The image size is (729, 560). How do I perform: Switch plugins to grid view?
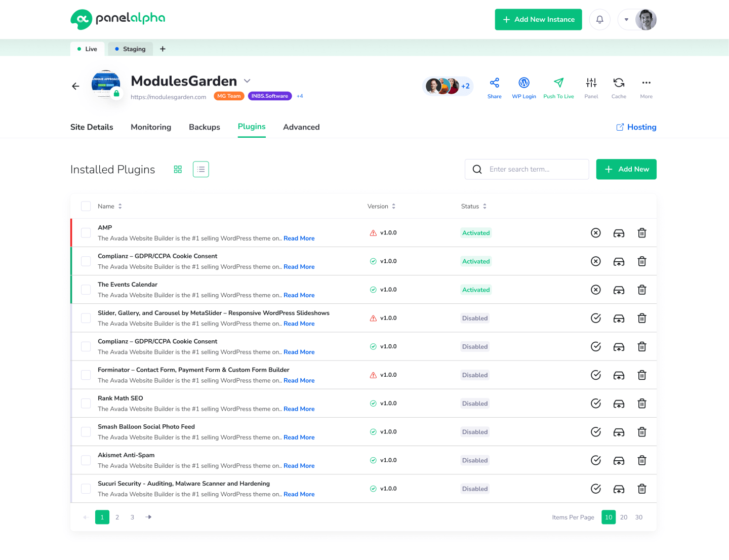click(178, 169)
